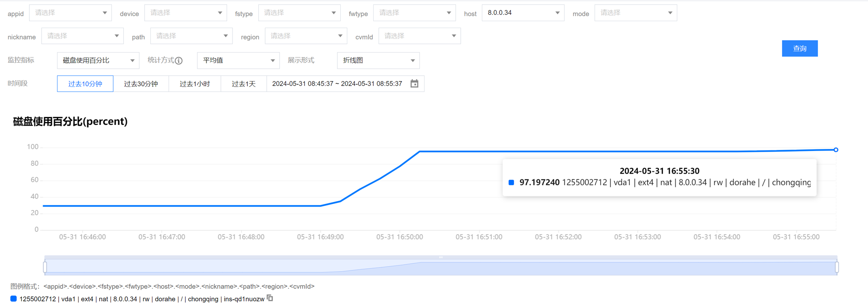Viewport: 868px width, 308px height.
Task: Open the 展示形式 dropdown 折线图
Action: [378, 60]
